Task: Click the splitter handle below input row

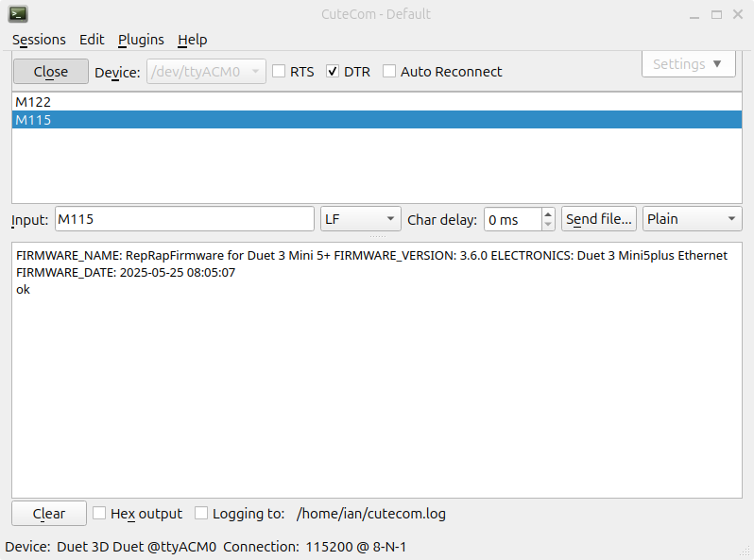Action: [x=378, y=236]
